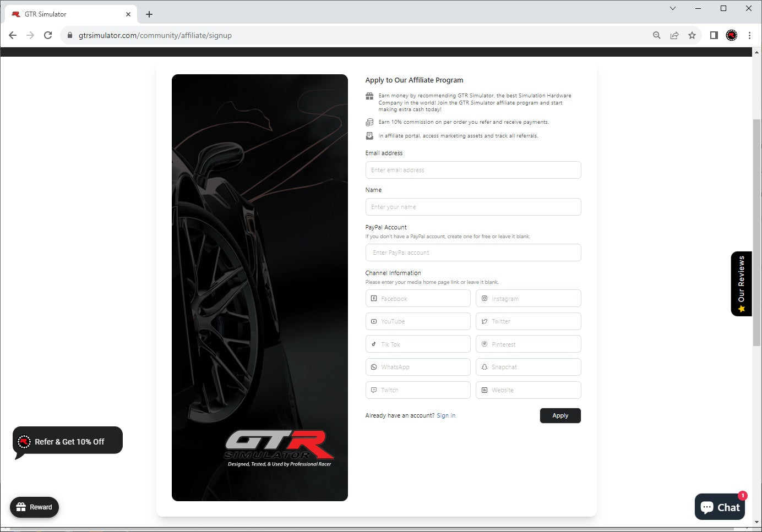This screenshot has height=532, width=762.
Task: Click the Refer & Get 10% Off bubble
Action: point(68,441)
